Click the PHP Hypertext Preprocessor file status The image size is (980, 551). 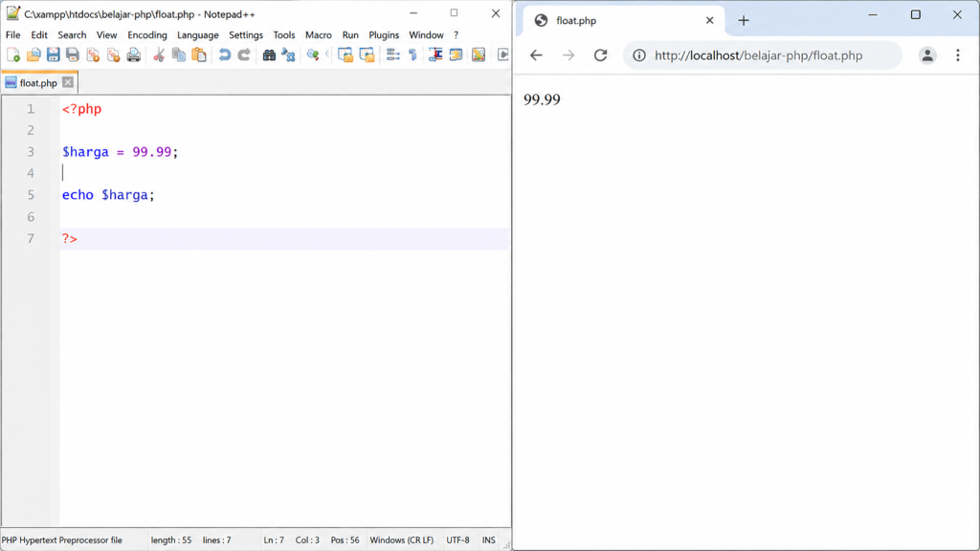[x=62, y=540]
